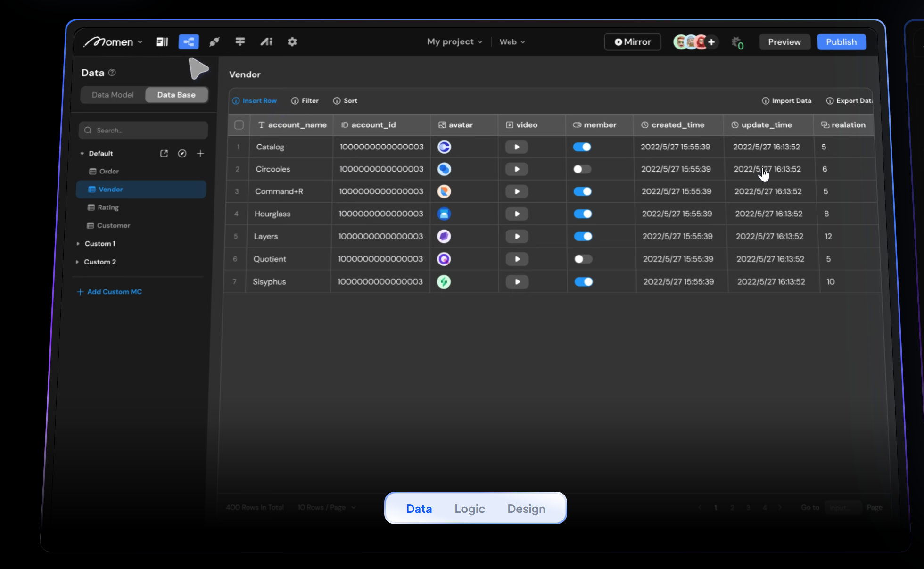The image size is (924, 569).
Task: Add a collaborator with the plus avatar icon
Action: [x=711, y=42]
